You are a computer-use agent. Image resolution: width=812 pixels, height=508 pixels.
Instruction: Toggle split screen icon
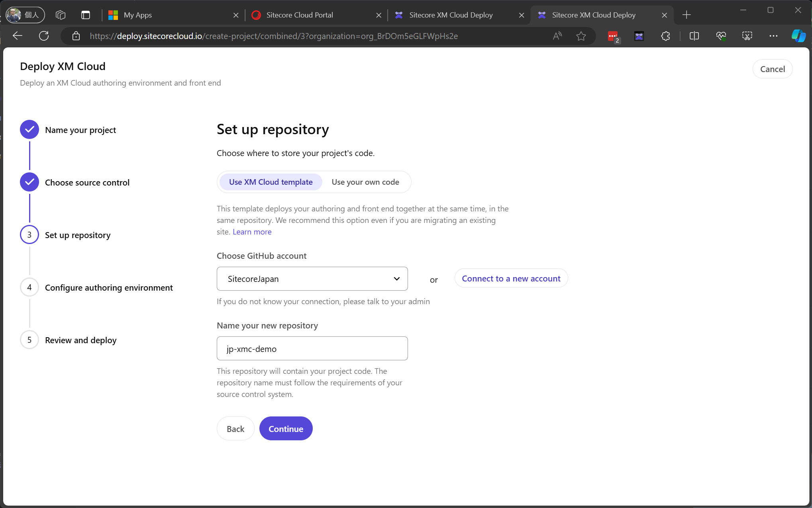click(694, 36)
